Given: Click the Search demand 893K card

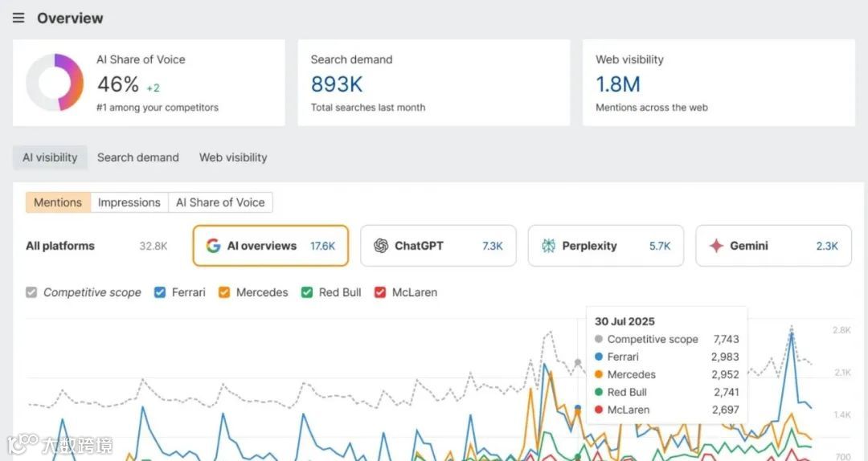Looking at the screenshot, I should tap(434, 83).
